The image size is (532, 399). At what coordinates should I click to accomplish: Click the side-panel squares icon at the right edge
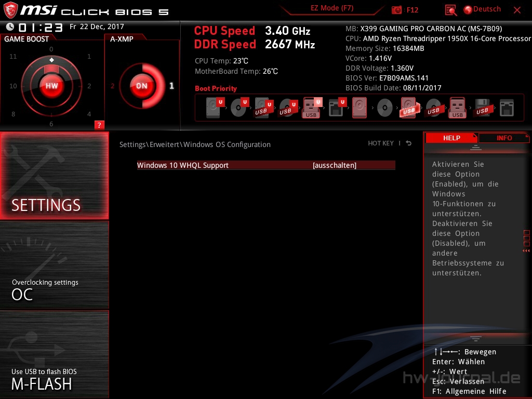point(527,238)
